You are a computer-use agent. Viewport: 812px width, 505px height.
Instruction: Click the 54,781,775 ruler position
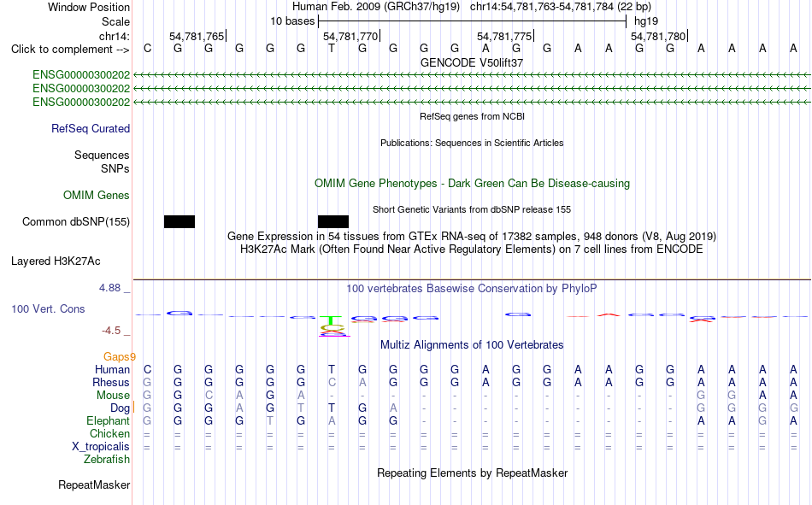(504, 36)
